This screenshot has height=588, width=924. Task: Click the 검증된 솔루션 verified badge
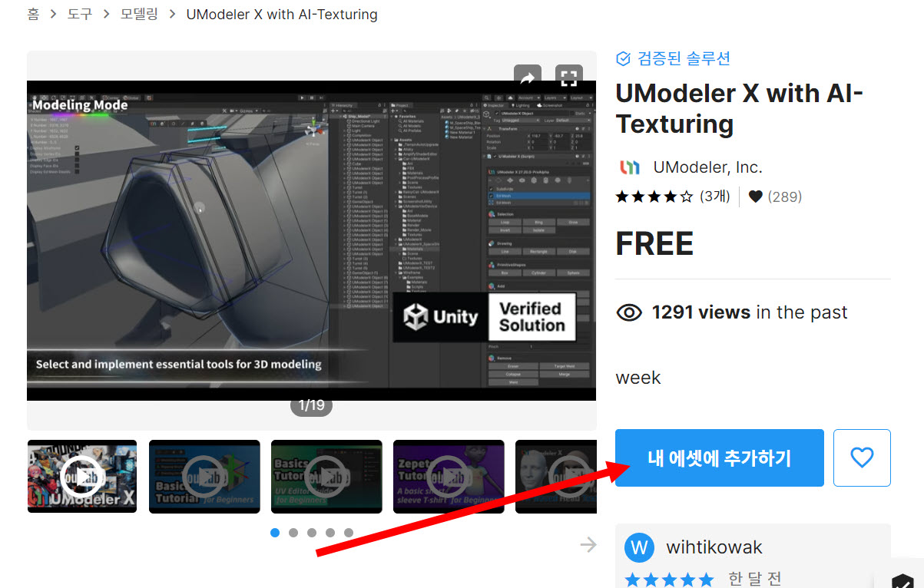(x=673, y=58)
